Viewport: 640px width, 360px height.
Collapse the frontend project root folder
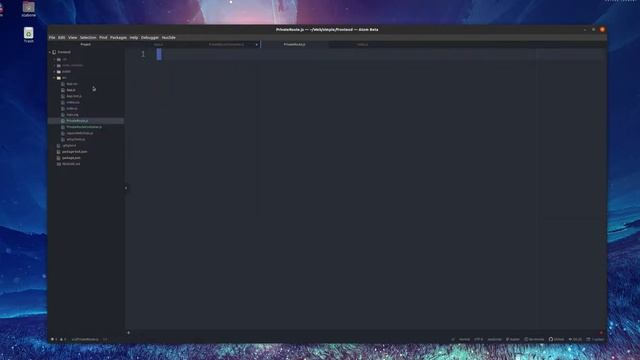pyautogui.click(x=64, y=52)
